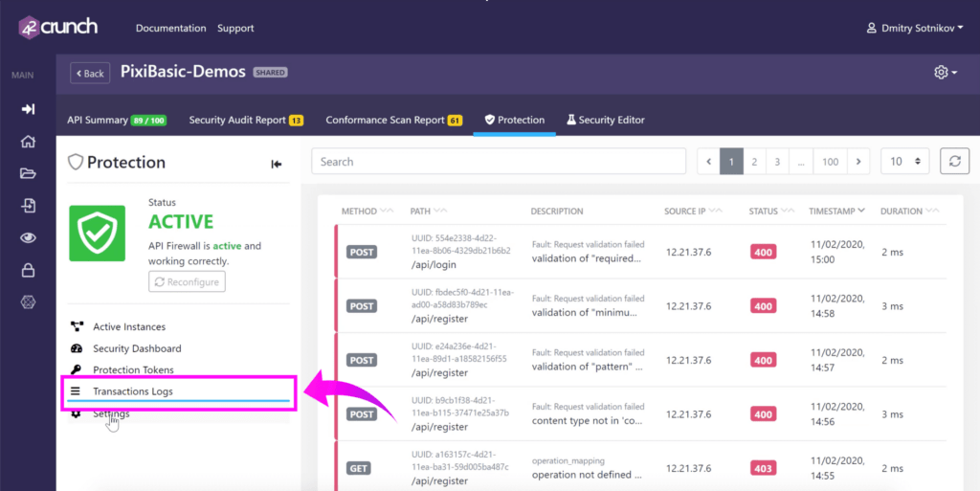Screen dimensions: 980x491
Task: Open the Conformance Scan Report tab
Action: click(393, 120)
